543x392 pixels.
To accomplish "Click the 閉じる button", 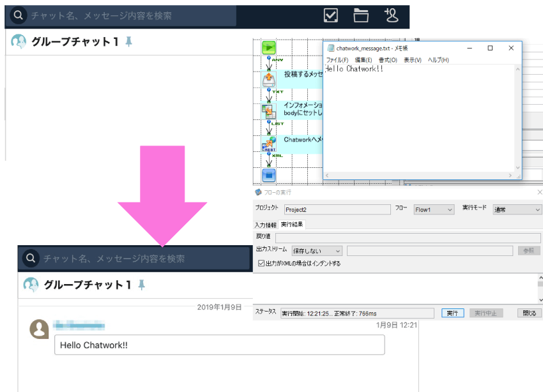I will tap(529, 313).
